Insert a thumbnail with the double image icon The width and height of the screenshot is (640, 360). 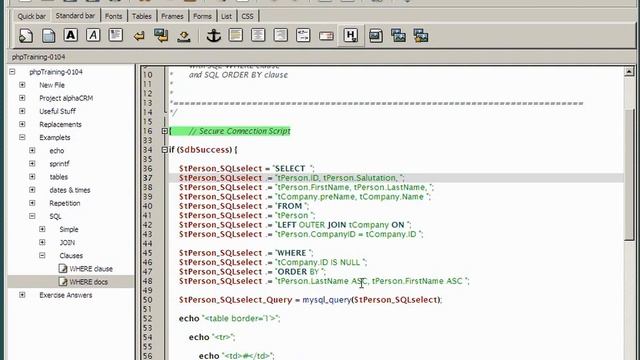pyautogui.click(x=398, y=36)
